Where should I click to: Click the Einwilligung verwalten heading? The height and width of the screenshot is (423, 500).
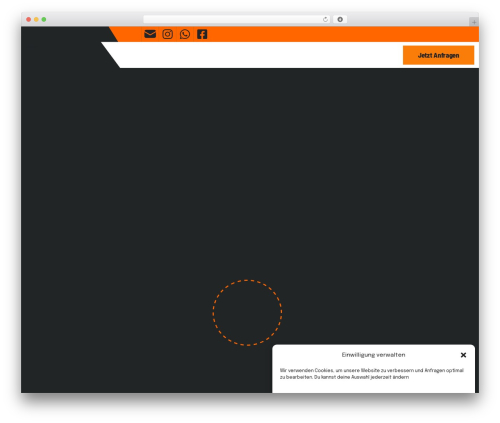373,355
